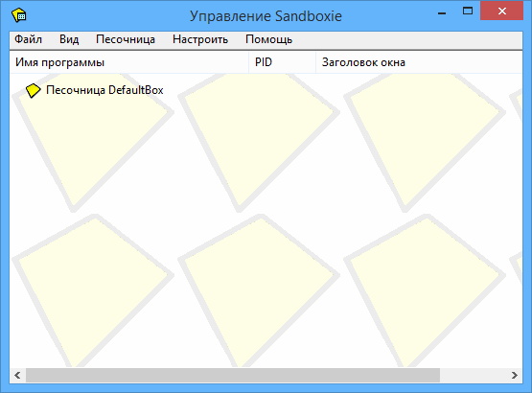Open the Файл menu

point(28,39)
